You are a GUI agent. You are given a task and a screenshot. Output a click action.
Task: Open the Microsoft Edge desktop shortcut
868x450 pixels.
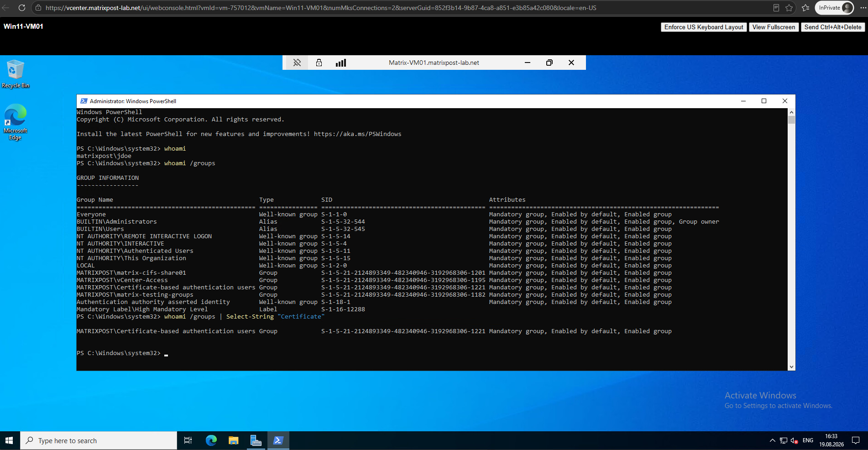tap(16, 122)
